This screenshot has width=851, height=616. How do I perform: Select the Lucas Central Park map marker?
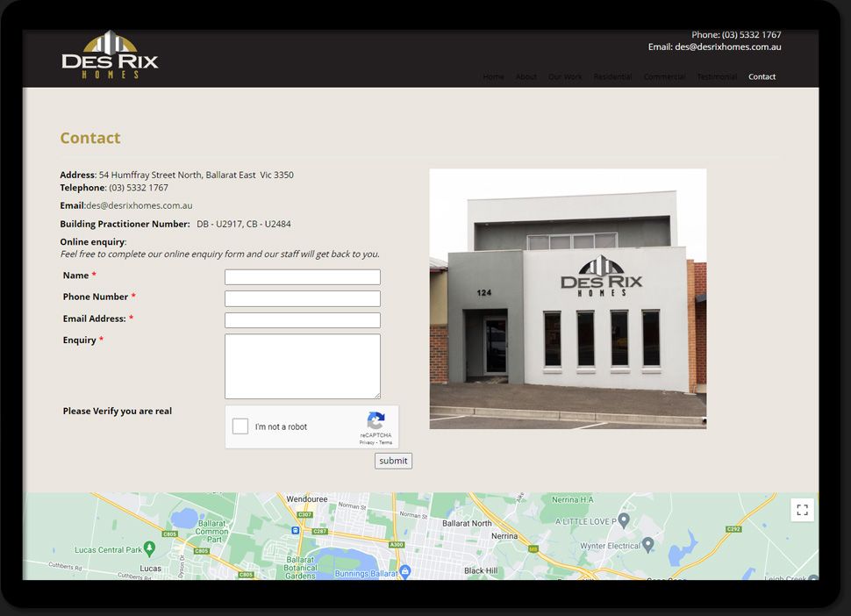pyautogui.click(x=149, y=548)
